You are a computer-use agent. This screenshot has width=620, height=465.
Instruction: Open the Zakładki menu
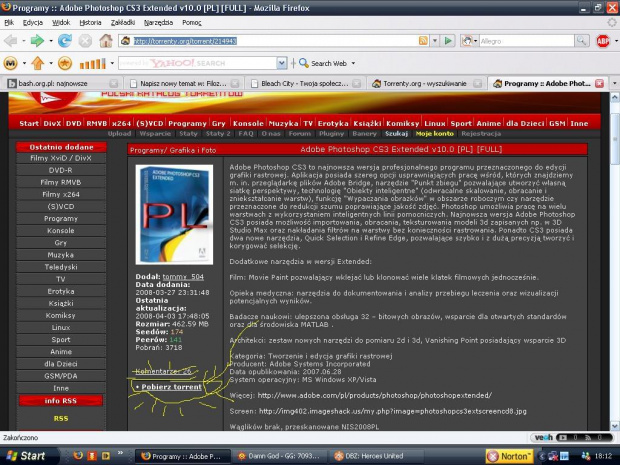pyautogui.click(x=123, y=23)
